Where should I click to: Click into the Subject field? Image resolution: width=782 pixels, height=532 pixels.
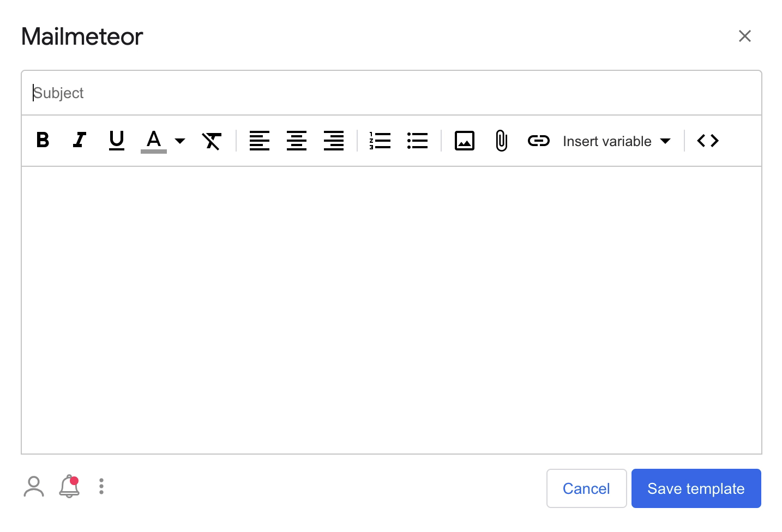(x=392, y=93)
